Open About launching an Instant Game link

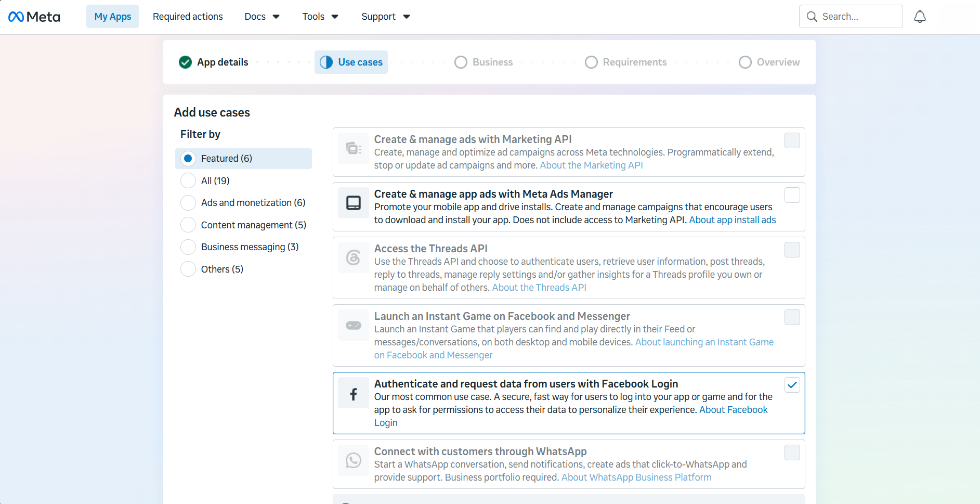click(704, 342)
